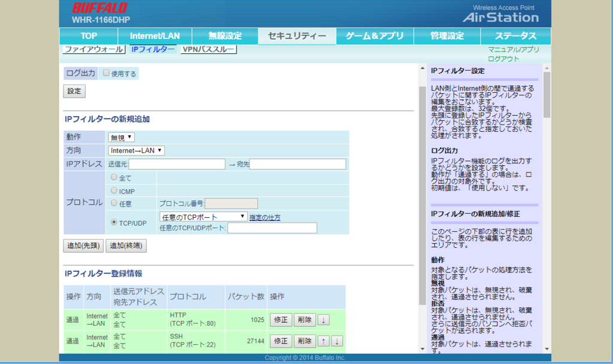This screenshot has width=613, height=364.
Task: Click the help panel scroll-up arrow
Action: (x=547, y=68)
